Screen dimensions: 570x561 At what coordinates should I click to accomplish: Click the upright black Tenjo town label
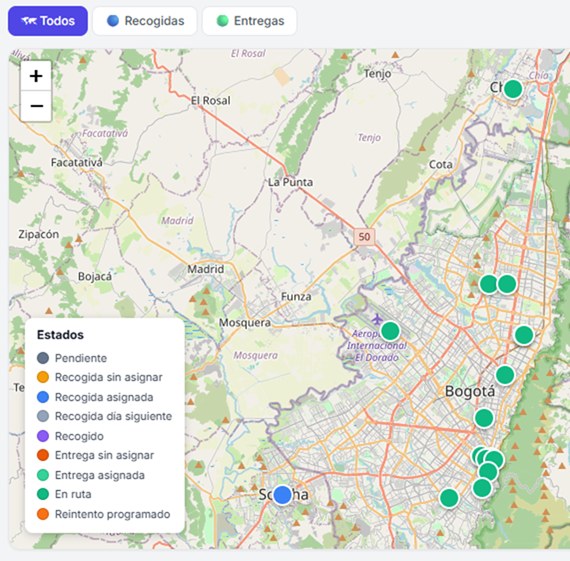tap(378, 74)
